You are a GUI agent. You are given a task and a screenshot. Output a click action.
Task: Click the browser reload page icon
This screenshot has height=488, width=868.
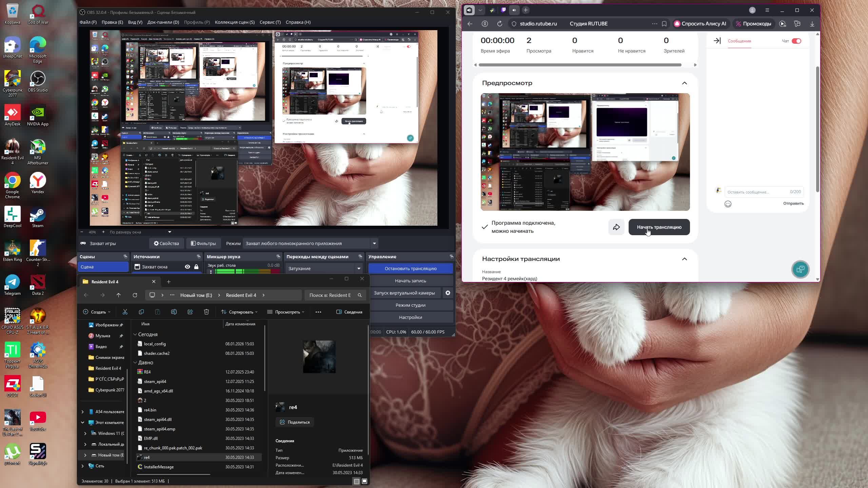pyautogui.click(x=499, y=24)
